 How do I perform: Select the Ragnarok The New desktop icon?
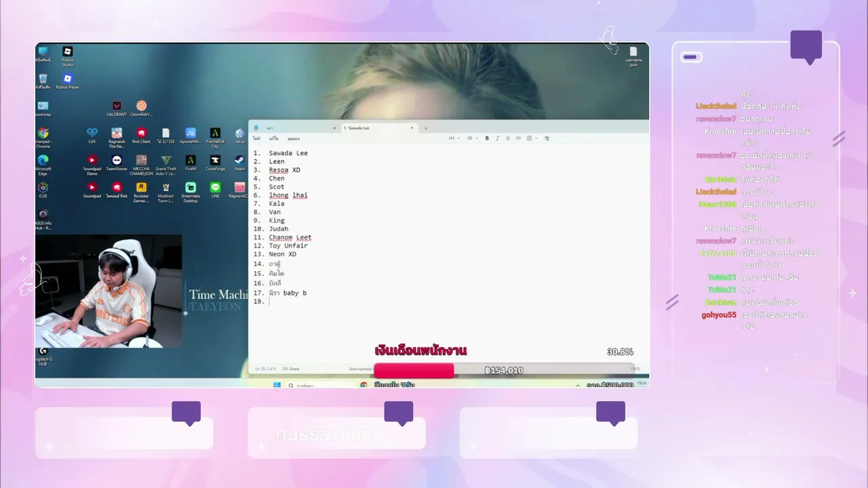[117, 138]
